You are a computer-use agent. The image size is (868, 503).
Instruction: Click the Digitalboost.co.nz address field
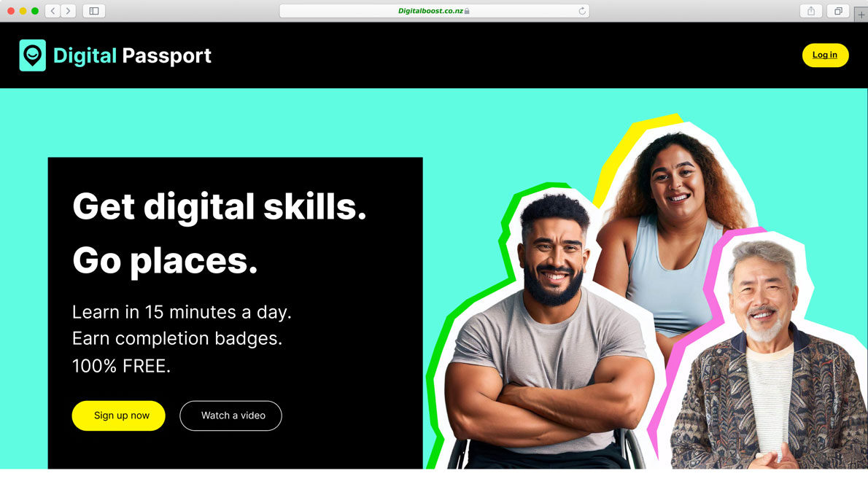coord(434,11)
